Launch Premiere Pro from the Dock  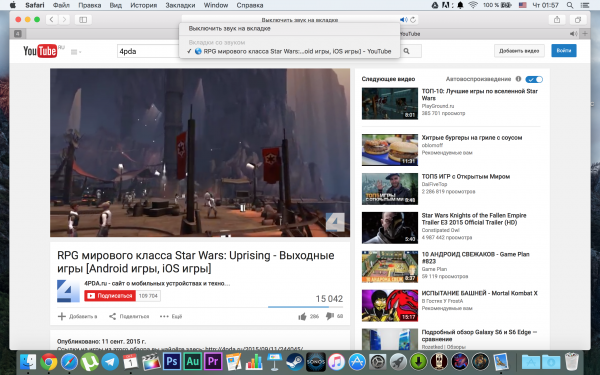(213, 362)
